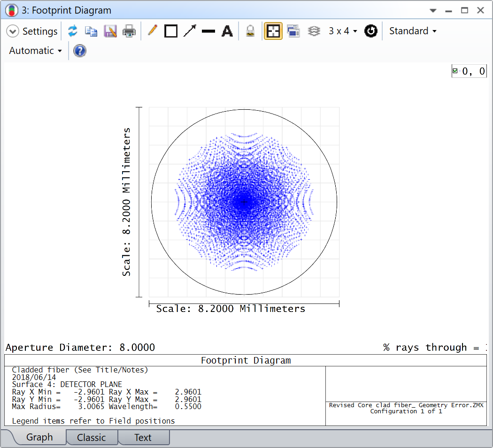Viewport: 493px width, 448px height.
Task: Click the Ray X Min value -2.9601
Action: (x=89, y=392)
